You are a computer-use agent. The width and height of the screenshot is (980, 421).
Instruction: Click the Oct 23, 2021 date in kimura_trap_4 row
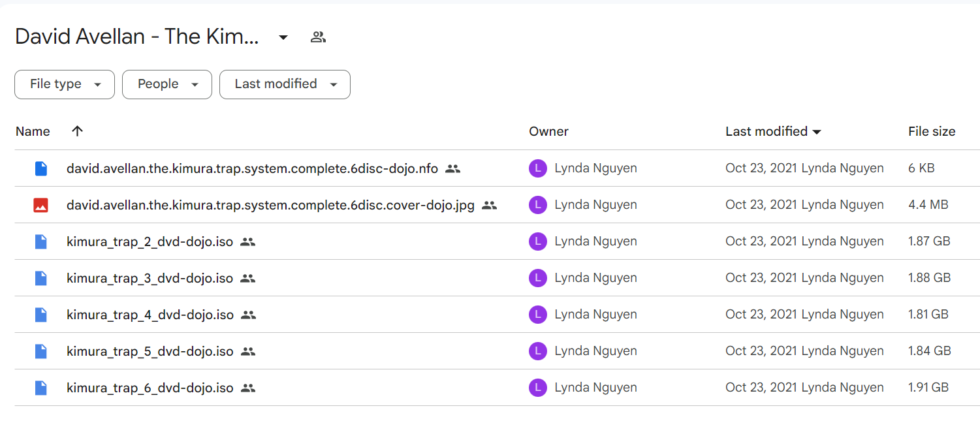(x=761, y=315)
